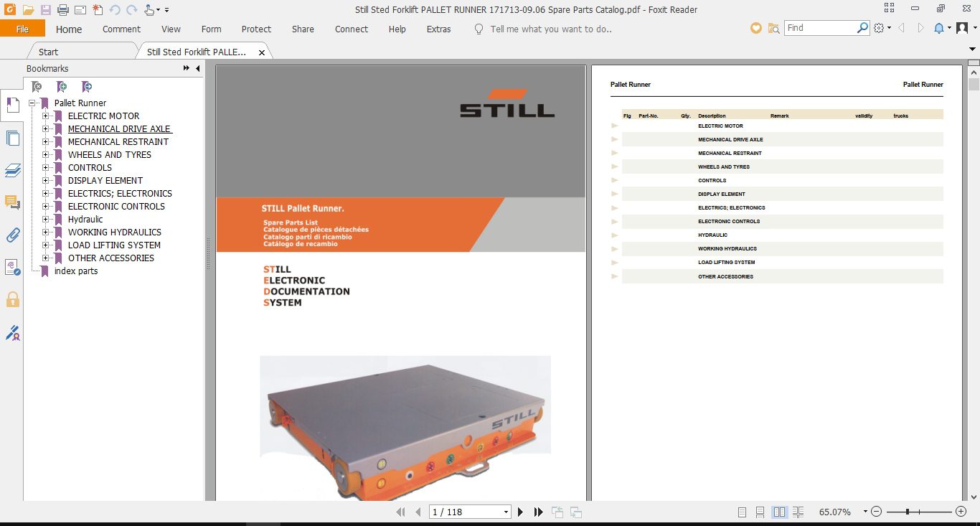Expand the CONTROLS bookmark node
The height and width of the screenshot is (526, 980).
(x=45, y=168)
